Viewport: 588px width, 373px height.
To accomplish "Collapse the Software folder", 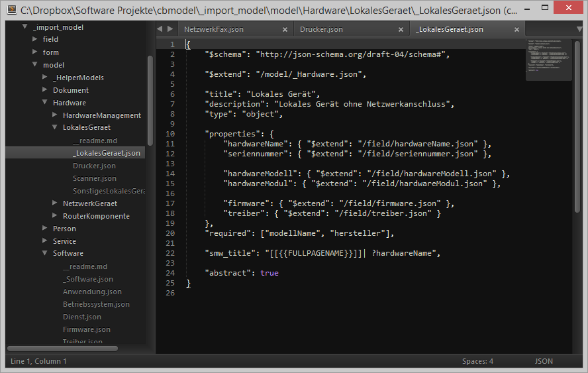I will click(x=44, y=253).
